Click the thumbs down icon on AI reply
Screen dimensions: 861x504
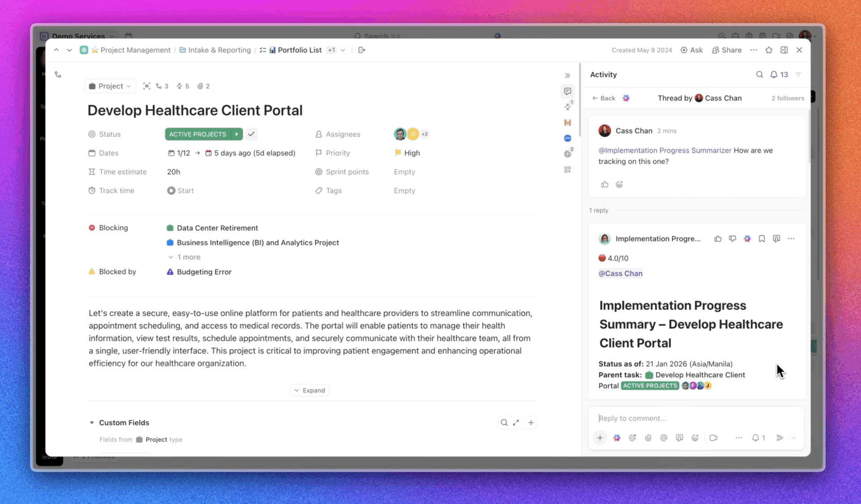[x=732, y=239]
